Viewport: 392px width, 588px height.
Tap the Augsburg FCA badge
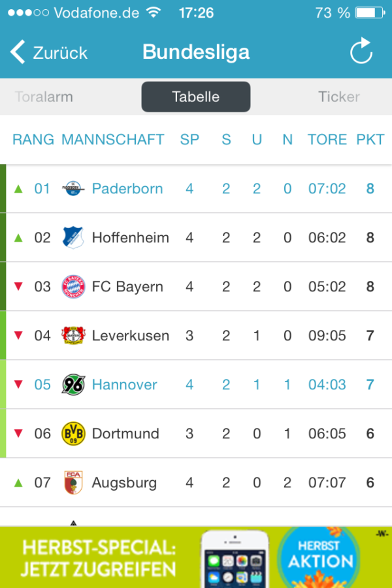point(74,482)
